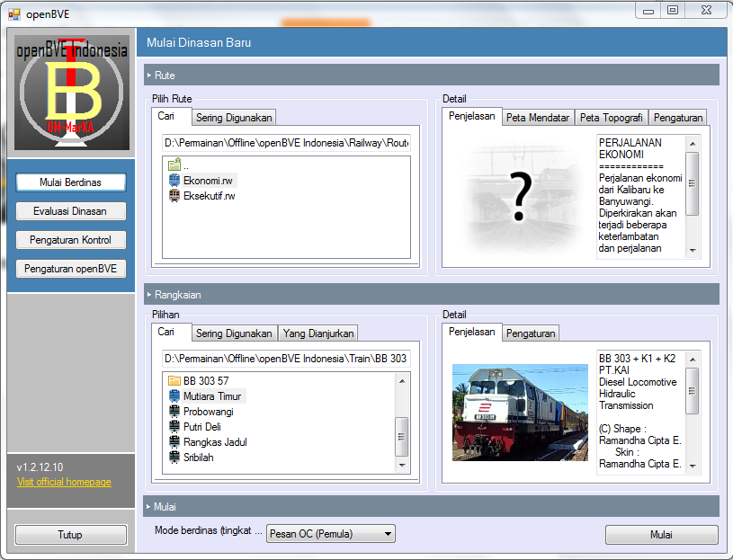The height and width of the screenshot is (560, 733).
Task: Collapse the Rangkaian section header
Action: 432,295
